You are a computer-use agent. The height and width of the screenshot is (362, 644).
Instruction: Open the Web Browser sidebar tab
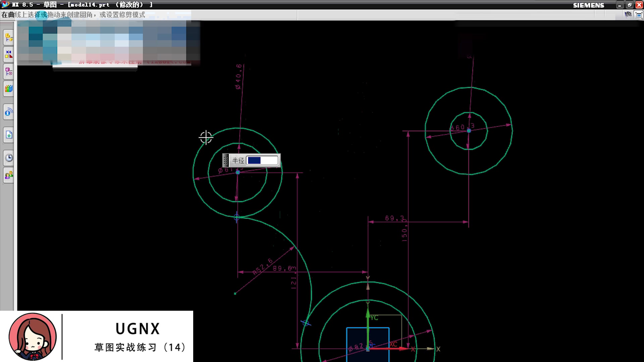coord(9,135)
